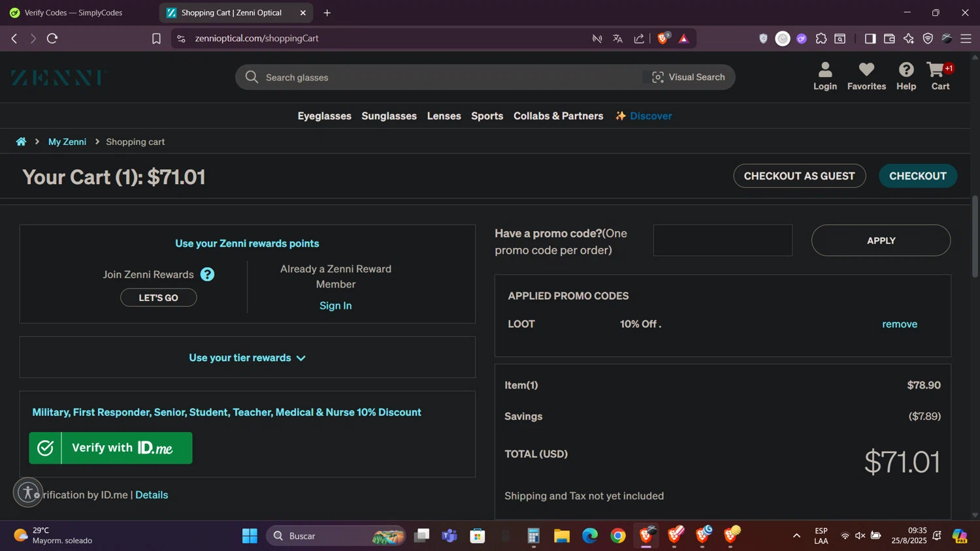Open browser hamburger menu
This screenshot has height=551, width=980.
tap(966, 39)
